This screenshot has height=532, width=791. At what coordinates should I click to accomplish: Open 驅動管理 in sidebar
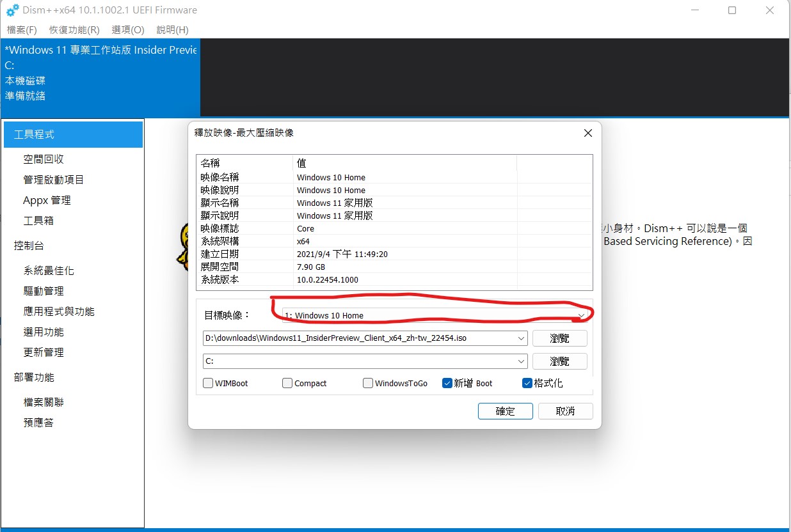(x=44, y=291)
